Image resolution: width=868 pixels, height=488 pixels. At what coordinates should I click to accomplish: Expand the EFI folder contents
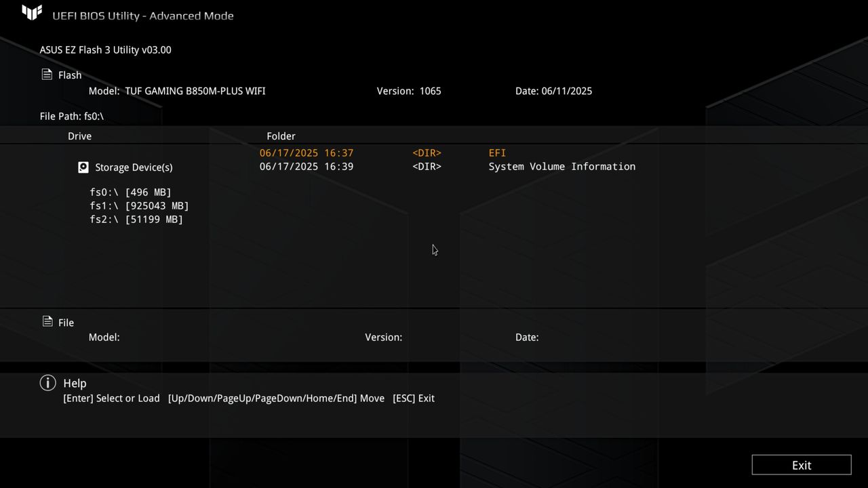(x=497, y=152)
